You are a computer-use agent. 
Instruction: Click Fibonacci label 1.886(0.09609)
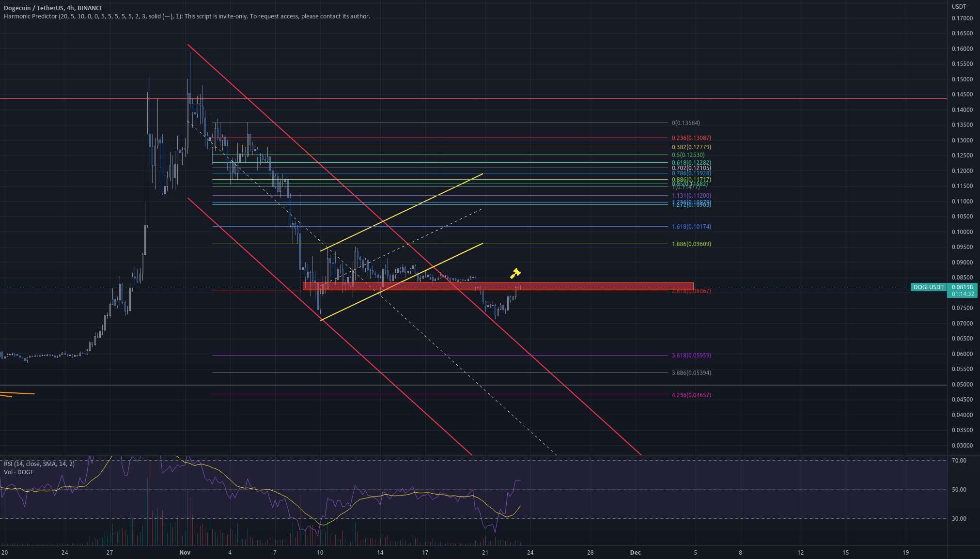point(691,244)
